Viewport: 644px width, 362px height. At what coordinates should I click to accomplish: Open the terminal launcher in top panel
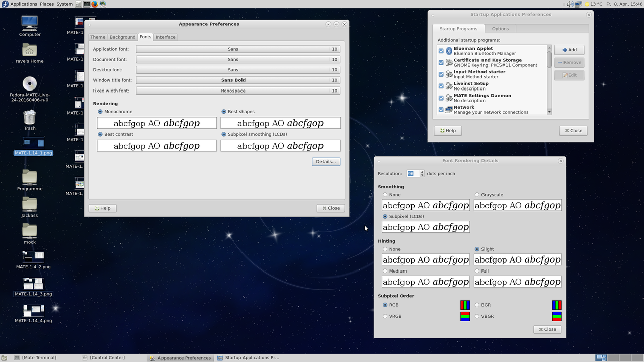(x=87, y=4)
